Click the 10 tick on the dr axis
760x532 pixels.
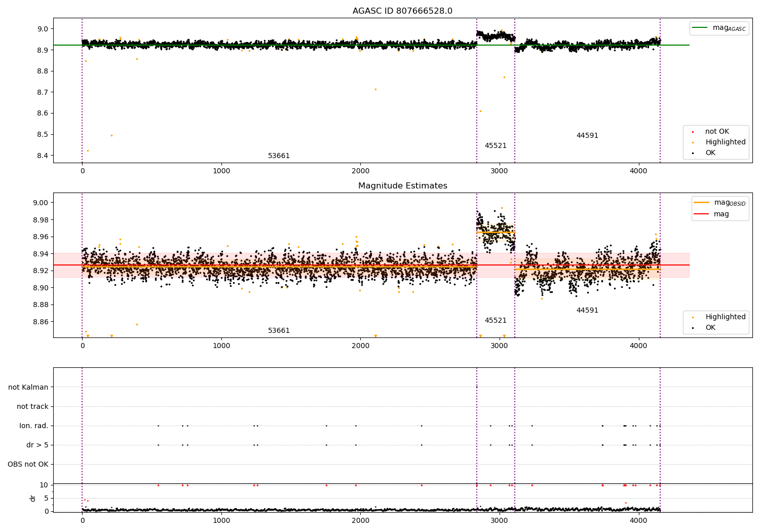pyautogui.click(x=44, y=485)
